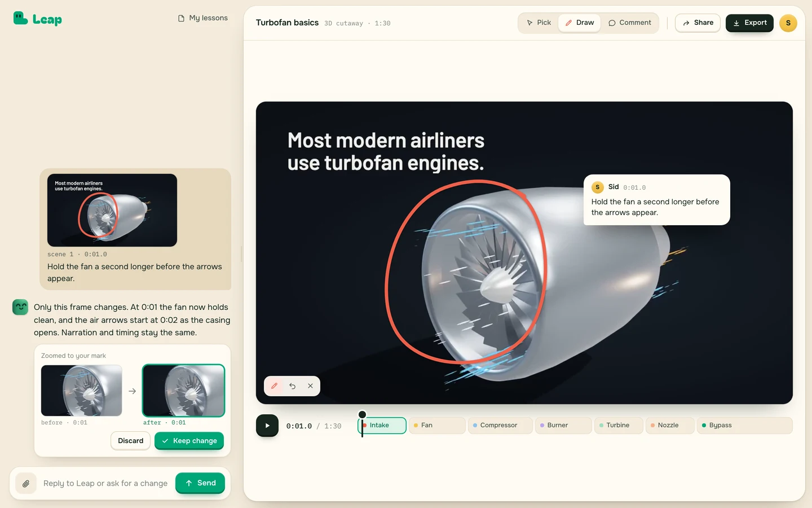This screenshot has height=508, width=812.
Task: Open My lessons
Action: pos(203,18)
